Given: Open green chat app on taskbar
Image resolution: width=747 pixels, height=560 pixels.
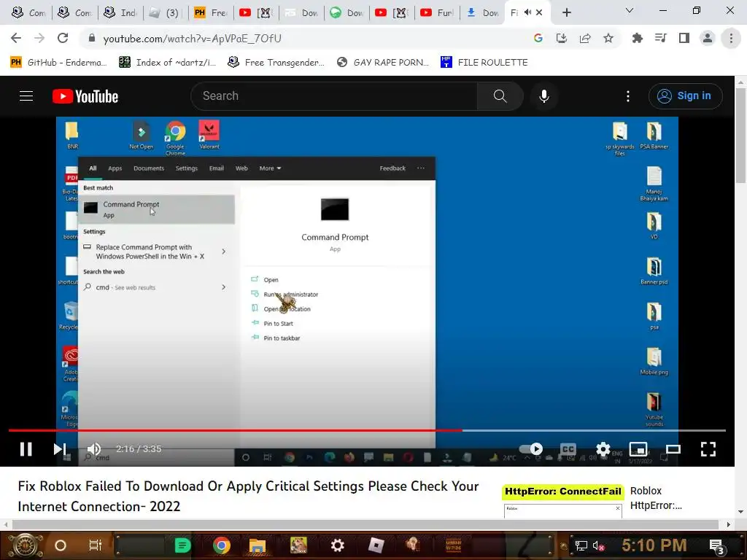Looking at the screenshot, I should 182,545.
